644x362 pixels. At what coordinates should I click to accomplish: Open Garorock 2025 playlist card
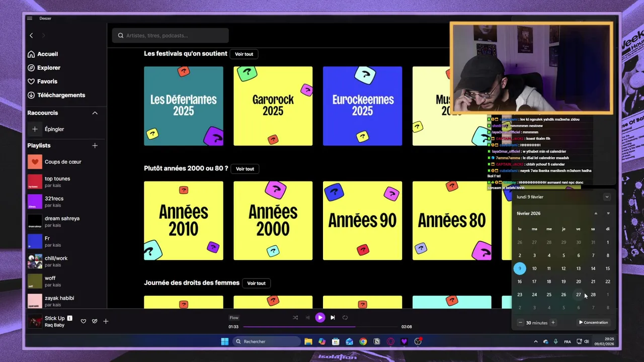(x=273, y=106)
